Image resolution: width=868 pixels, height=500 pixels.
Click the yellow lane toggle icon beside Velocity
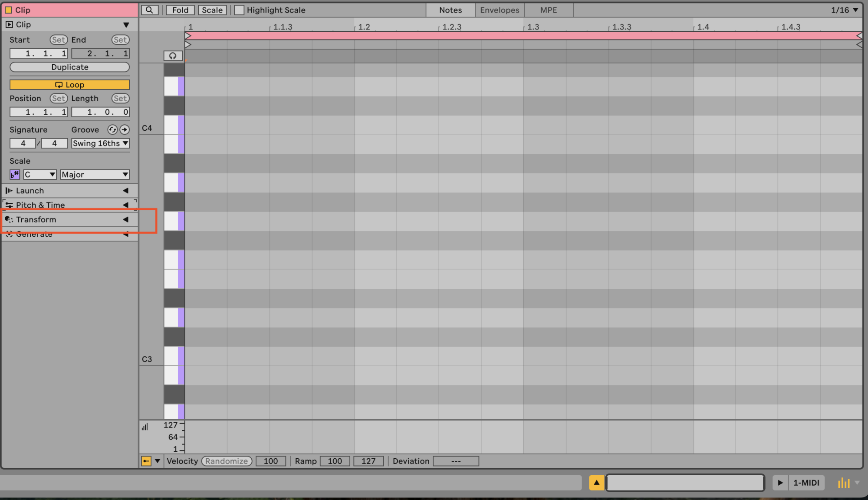(x=146, y=461)
